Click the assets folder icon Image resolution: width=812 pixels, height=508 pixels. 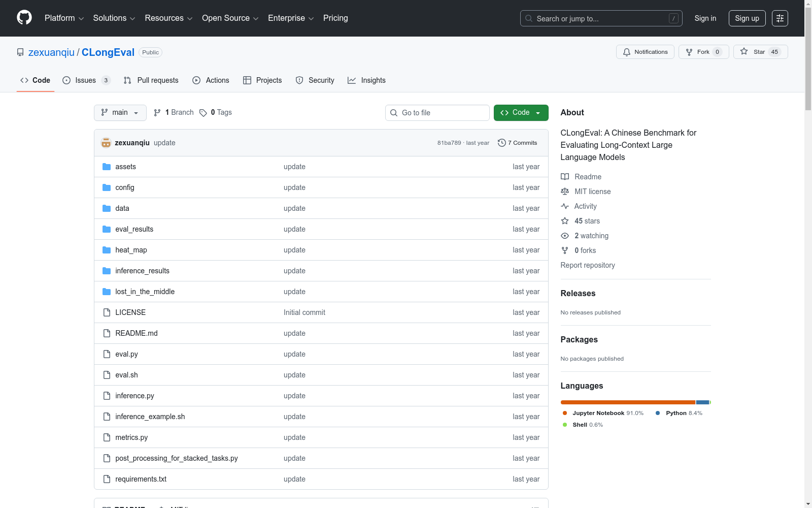(x=107, y=167)
